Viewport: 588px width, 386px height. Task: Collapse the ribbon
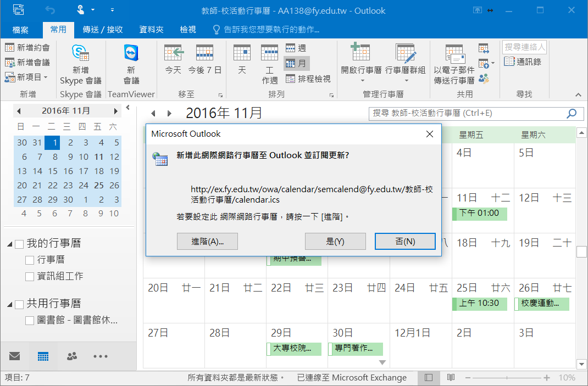coord(578,95)
